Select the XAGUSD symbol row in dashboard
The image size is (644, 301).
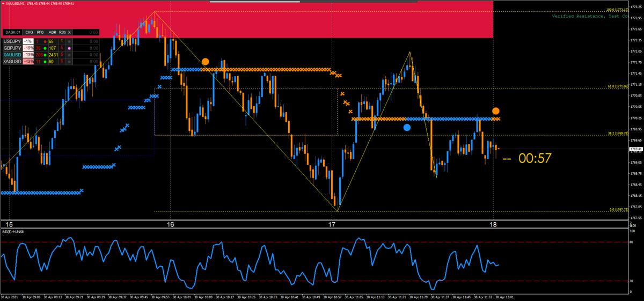tap(12, 62)
